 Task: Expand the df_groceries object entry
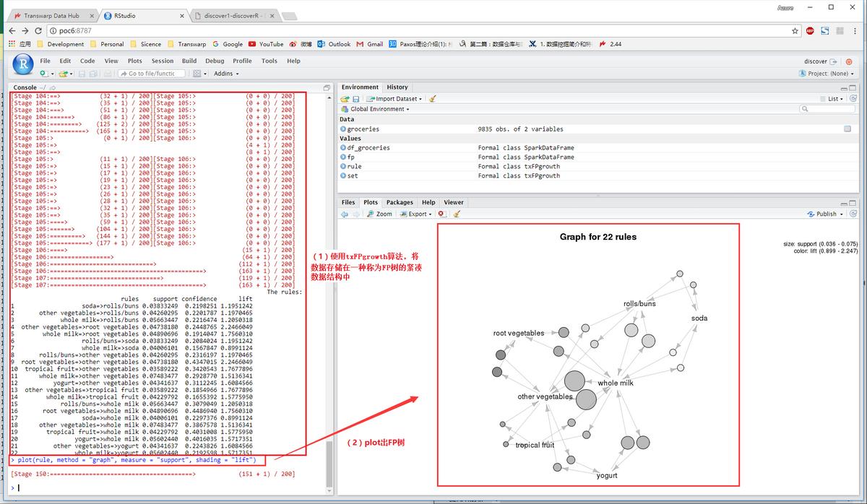[x=343, y=147]
